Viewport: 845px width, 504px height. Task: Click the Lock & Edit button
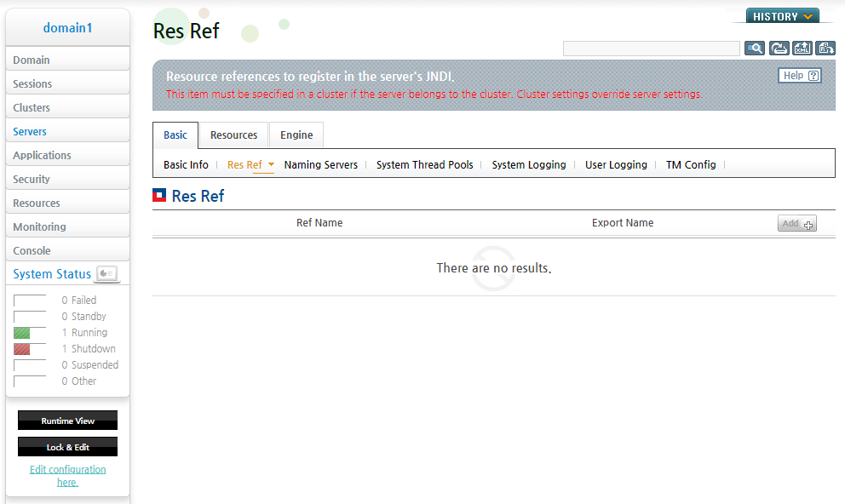click(68, 447)
